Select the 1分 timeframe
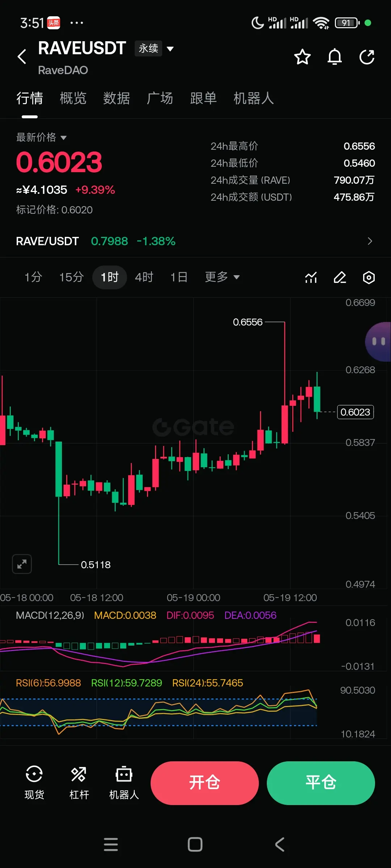Screen dimensions: 391x868 point(33,277)
